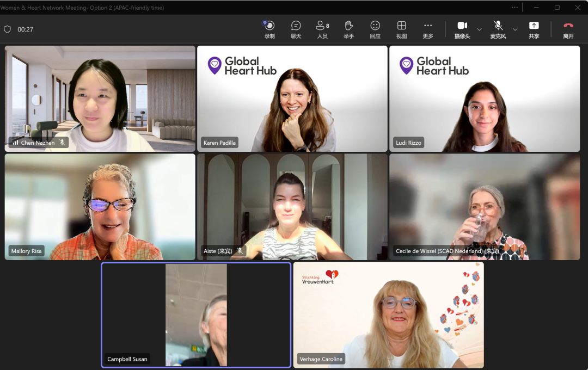Screen dimensions: 588x370
Task: Click the shield security icon beside the timer
Action: [7, 29]
